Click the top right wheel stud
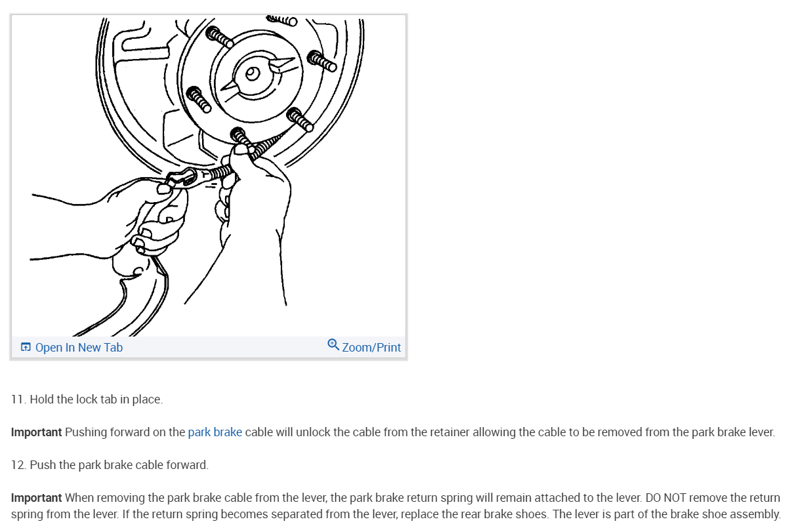The width and height of the screenshot is (805, 532). (323, 61)
